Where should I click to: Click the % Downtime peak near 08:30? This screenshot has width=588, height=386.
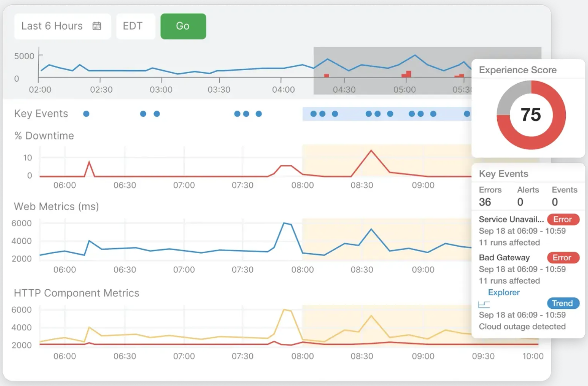point(371,151)
